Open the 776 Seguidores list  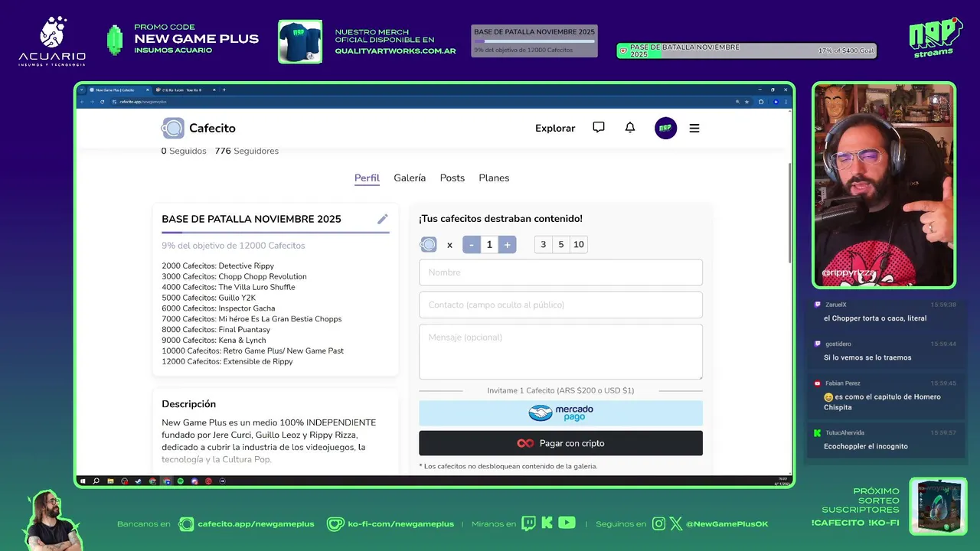(247, 151)
